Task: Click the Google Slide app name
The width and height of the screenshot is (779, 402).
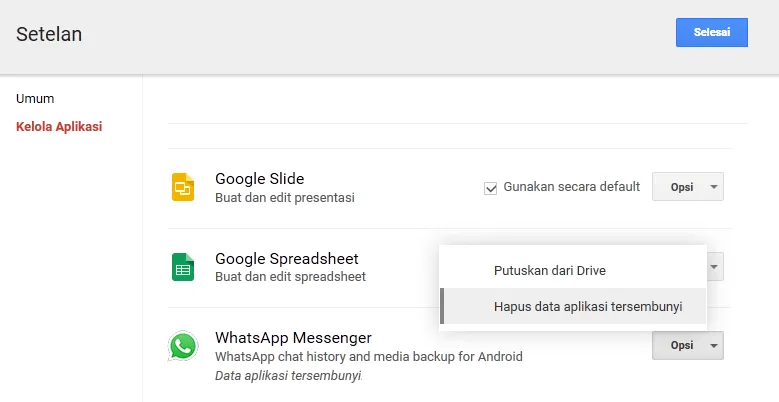Action: (259, 178)
